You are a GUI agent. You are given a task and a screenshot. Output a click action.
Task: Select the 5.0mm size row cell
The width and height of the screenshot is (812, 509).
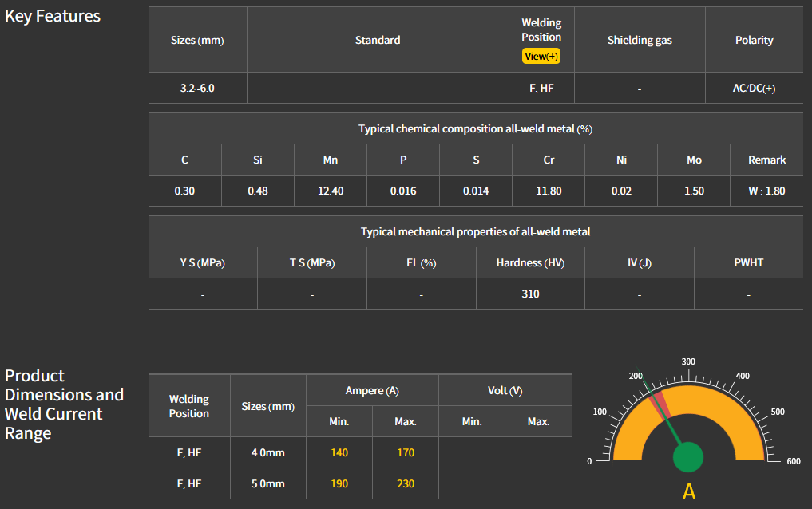pyautogui.click(x=268, y=483)
